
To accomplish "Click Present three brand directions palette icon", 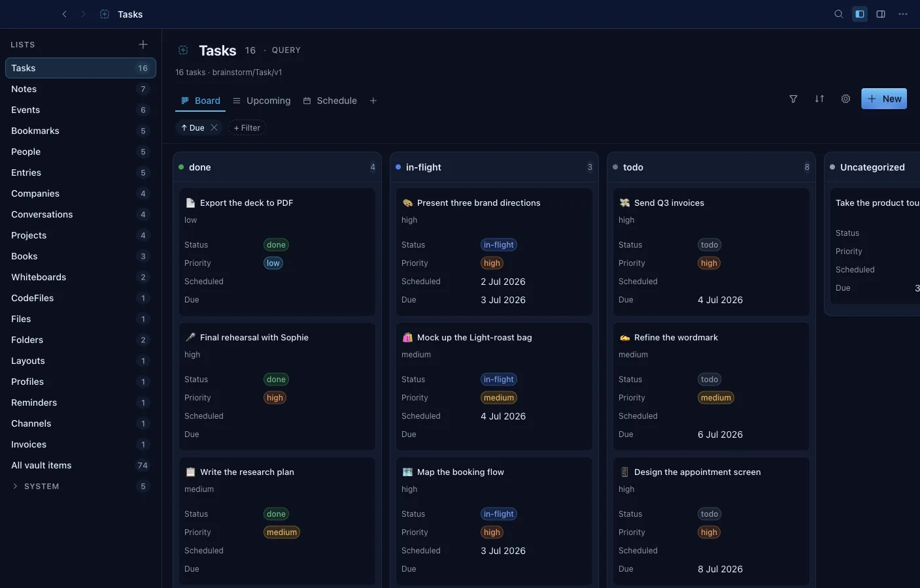I will click(407, 203).
